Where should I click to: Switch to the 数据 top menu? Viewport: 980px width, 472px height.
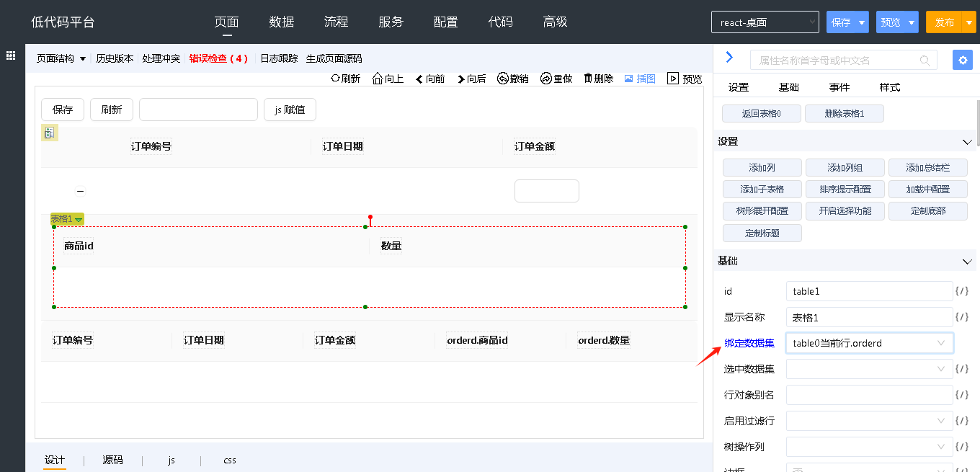282,22
